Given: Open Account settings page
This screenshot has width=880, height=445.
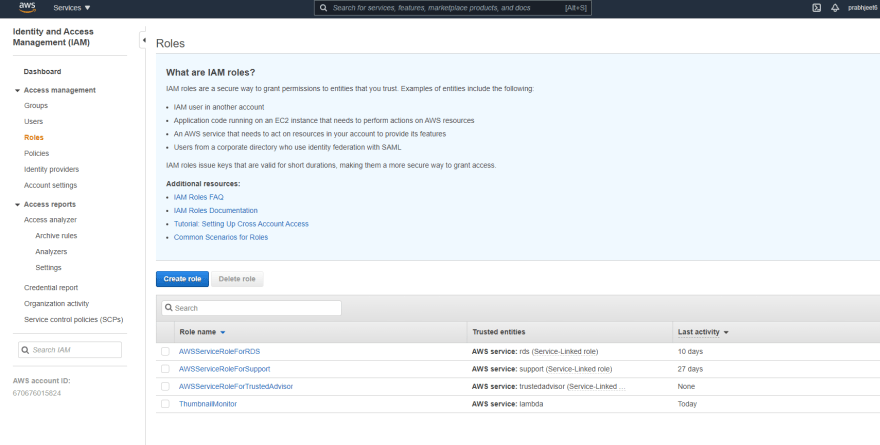Looking at the screenshot, I should pos(51,185).
